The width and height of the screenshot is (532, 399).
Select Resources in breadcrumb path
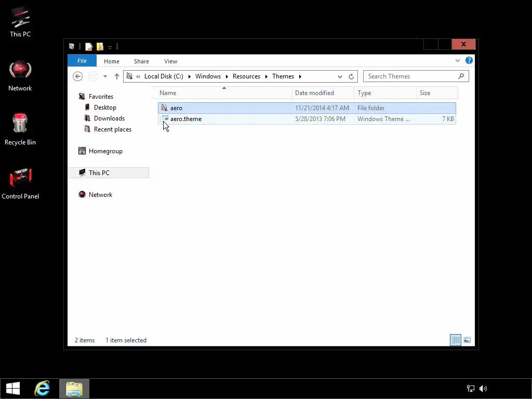246,76
